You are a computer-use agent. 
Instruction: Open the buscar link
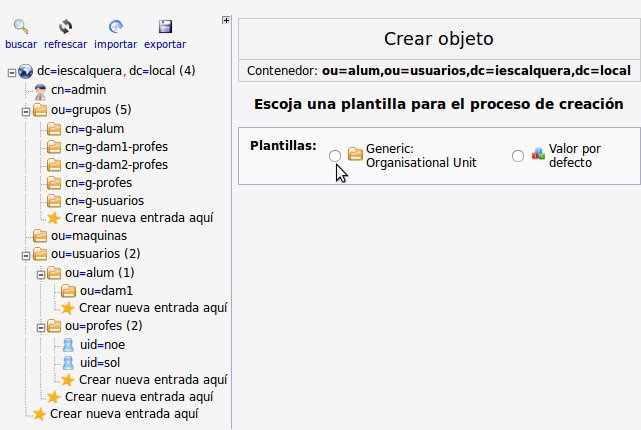[21, 44]
